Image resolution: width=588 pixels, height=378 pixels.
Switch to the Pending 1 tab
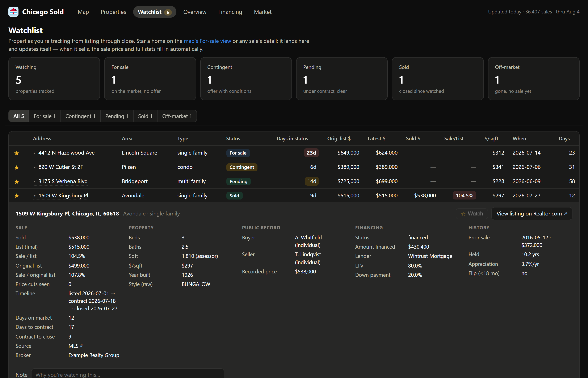coord(117,116)
